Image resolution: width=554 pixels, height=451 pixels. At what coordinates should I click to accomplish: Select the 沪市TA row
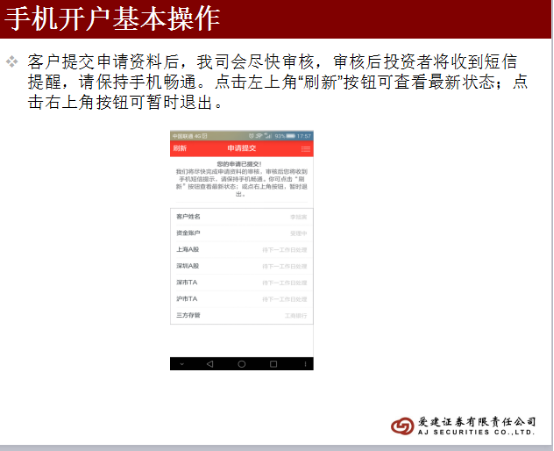[242, 299]
